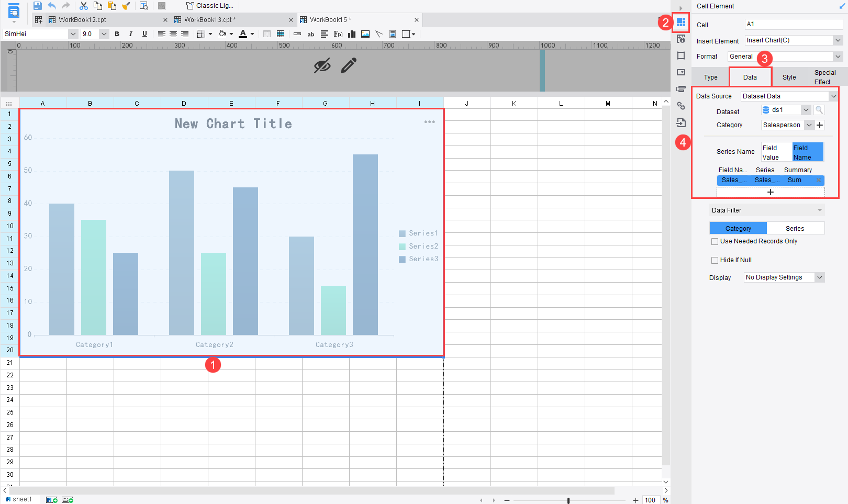848x504 pixels.
Task: Click the pencil edit icon above grid
Action: [x=349, y=65]
